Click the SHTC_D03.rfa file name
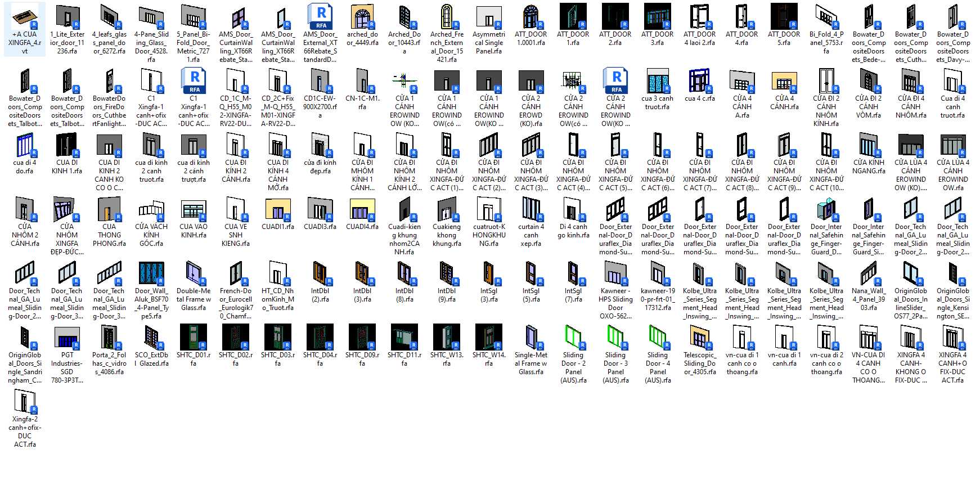Screen dimensions: 980x494 [278, 359]
